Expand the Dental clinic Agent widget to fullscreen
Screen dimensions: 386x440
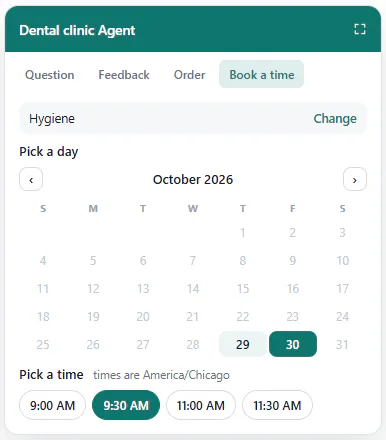[x=360, y=29]
